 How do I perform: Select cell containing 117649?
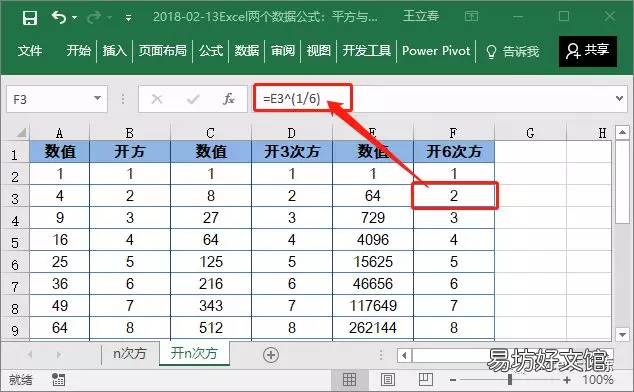[373, 305]
